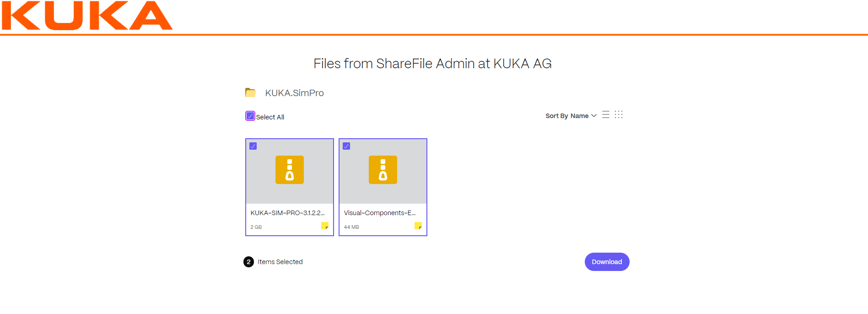Click the Visual-Components-E... file name

380,213
